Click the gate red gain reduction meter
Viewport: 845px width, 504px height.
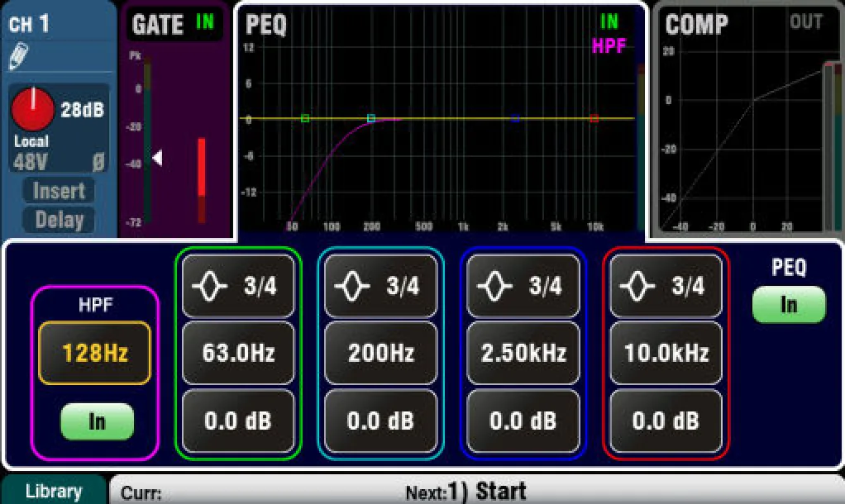click(202, 180)
